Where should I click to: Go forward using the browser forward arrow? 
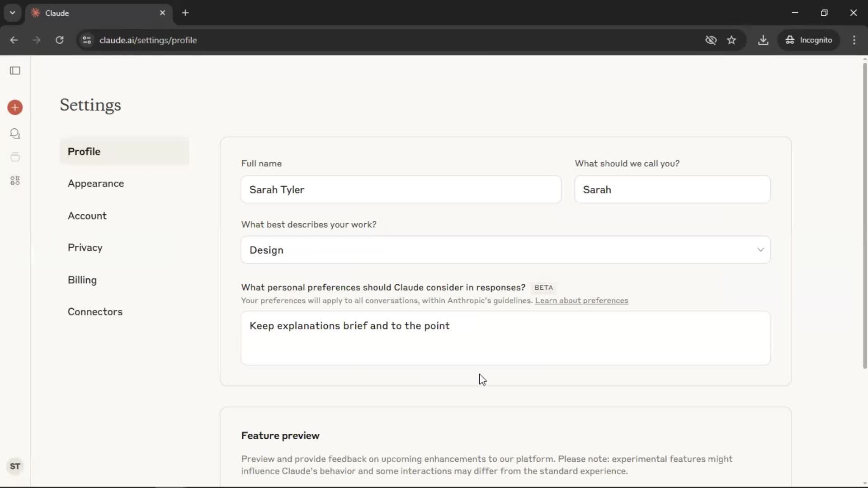pos(37,40)
